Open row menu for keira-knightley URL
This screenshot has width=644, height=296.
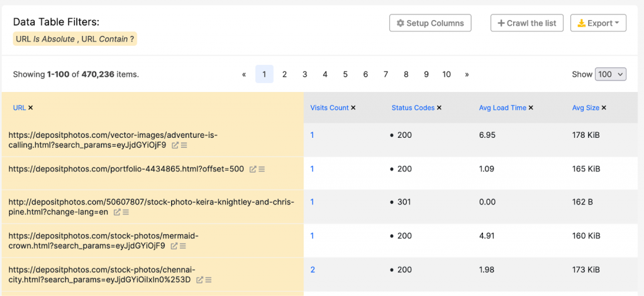click(x=126, y=212)
